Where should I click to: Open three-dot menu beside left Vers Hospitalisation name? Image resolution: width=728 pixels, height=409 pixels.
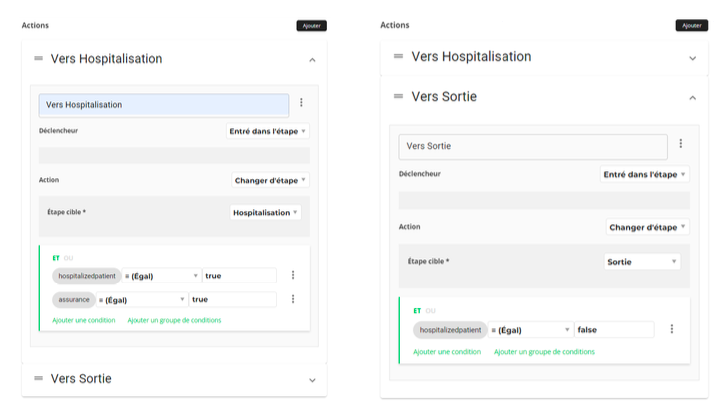click(x=301, y=103)
